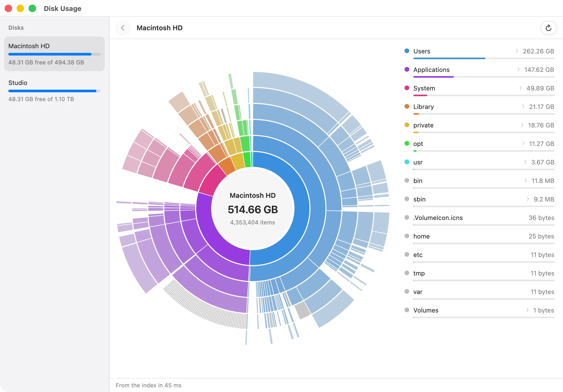Expand the Applications folder chevron
Viewport: 563px width, 392px height.
[518, 70]
